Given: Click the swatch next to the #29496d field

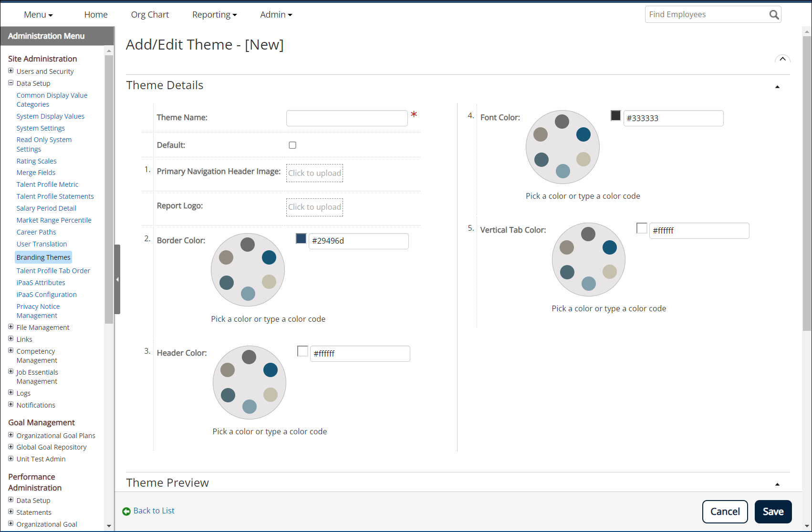Looking at the screenshot, I should 301,238.
